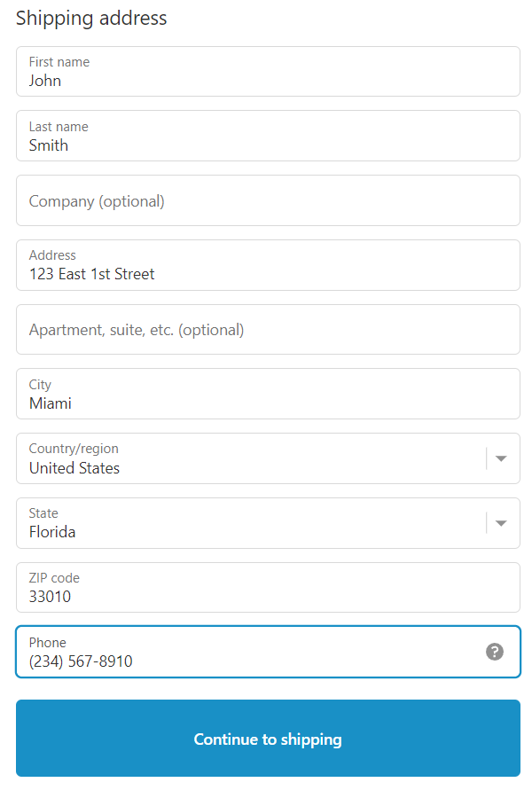The image size is (532, 798).
Task: Click the Country/region label text
Action: [74, 449]
